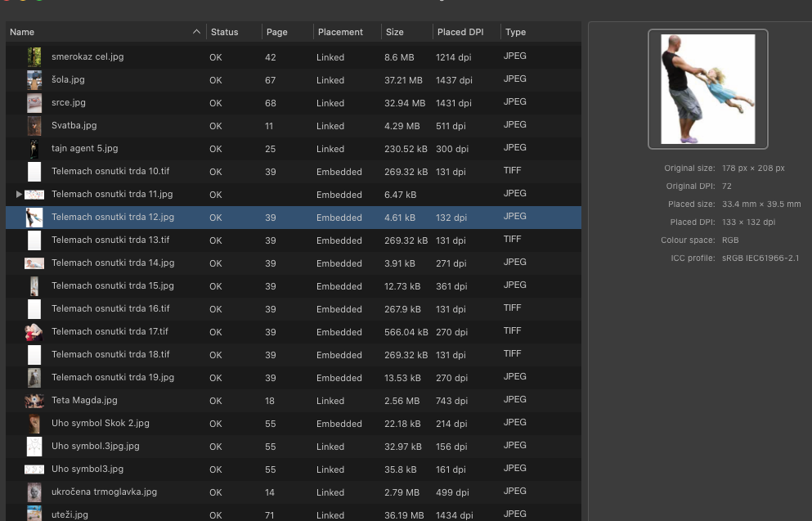Viewport: 812px width, 521px height.
Task: Select the file name ukročena trmoglavka.jpg
Action: [104, 492]
